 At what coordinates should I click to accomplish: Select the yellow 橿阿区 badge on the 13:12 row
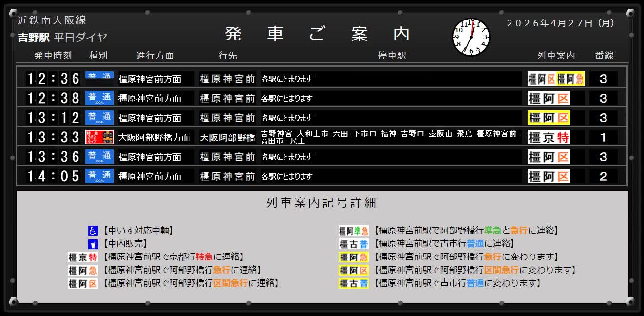click(x=549, y=118)
